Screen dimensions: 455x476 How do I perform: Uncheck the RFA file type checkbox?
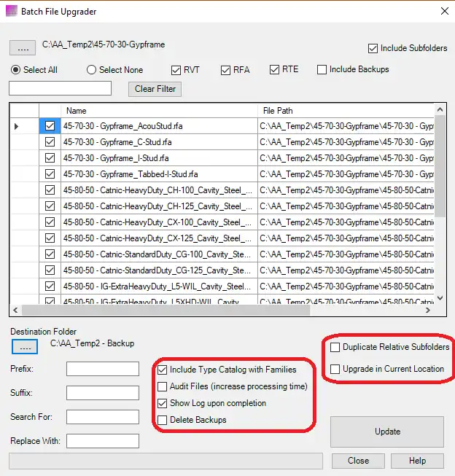click(225, 70)
